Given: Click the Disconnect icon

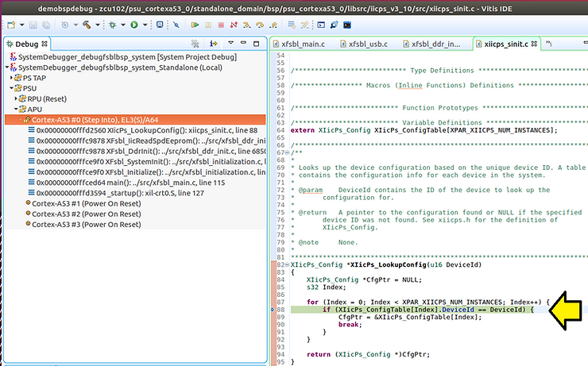Looking at the screenshot, I should [x=234, y=25].
